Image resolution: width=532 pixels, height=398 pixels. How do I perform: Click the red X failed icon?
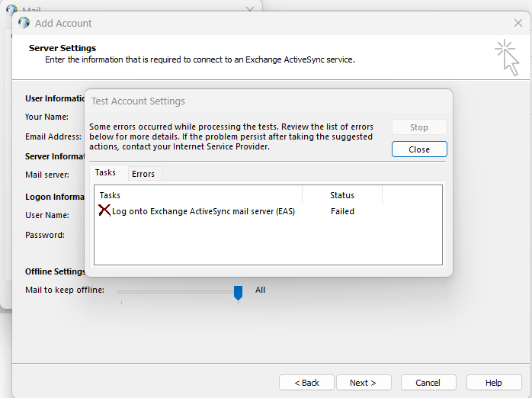(104, 210)
